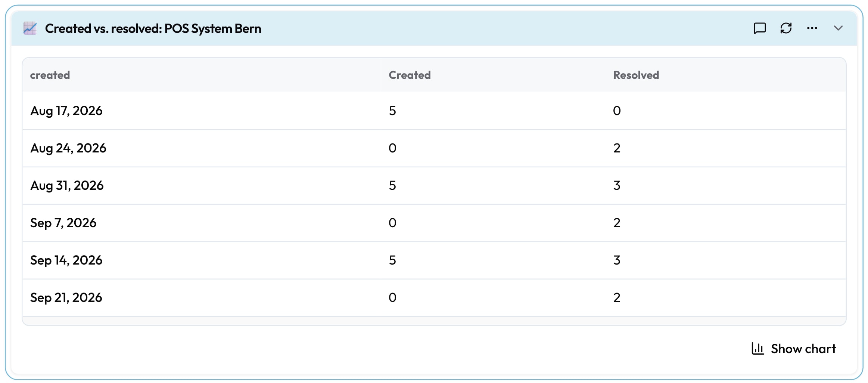The image size is (868, 383).
Task: Click the Created value 5 for Aug 31, 2026
Action: [x=392, y=185]
